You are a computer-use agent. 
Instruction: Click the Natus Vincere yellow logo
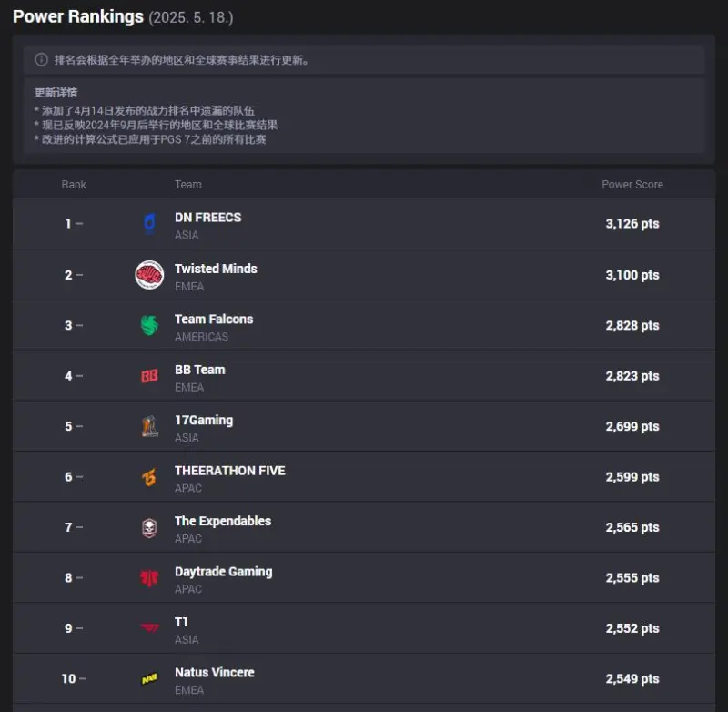click(x=149, y=679)
